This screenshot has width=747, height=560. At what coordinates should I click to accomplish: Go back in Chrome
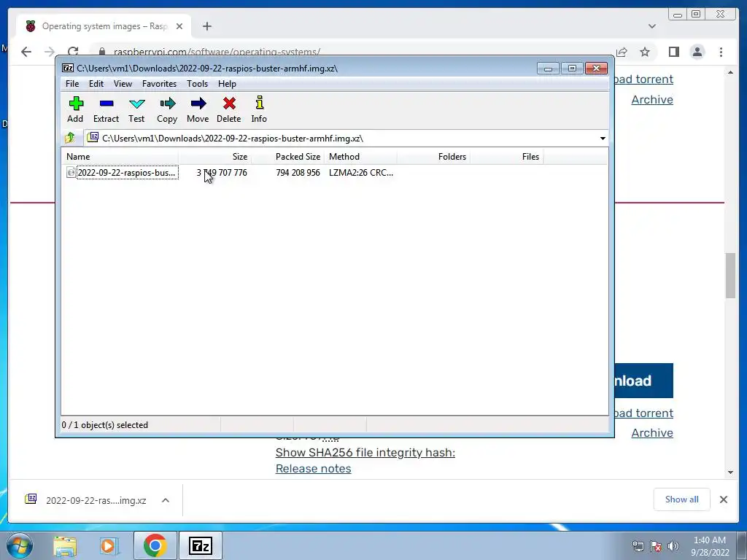(26, 52)
